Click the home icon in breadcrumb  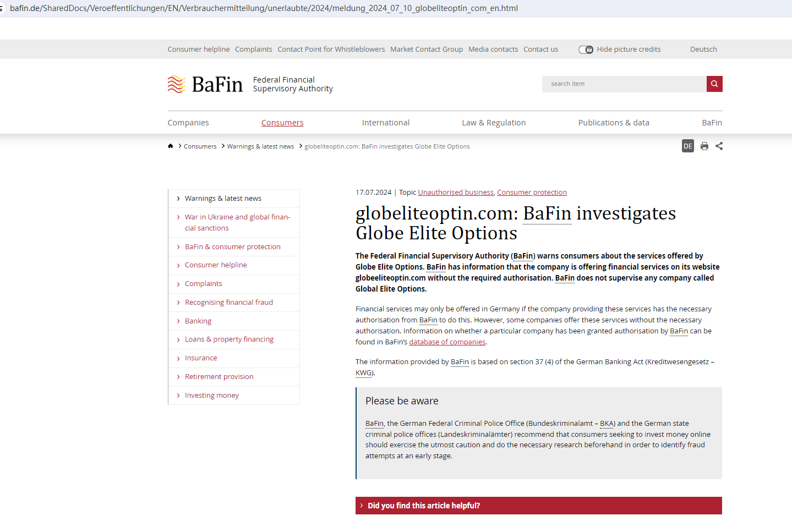click(171, 146)
